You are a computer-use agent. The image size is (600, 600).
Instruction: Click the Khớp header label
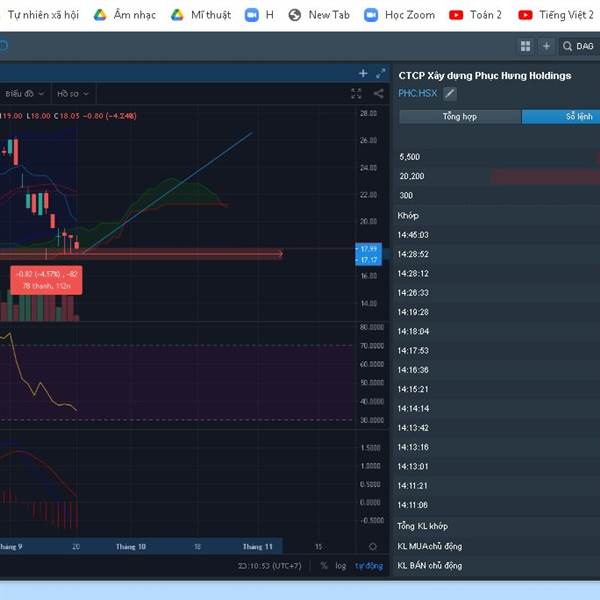point(408,216)
